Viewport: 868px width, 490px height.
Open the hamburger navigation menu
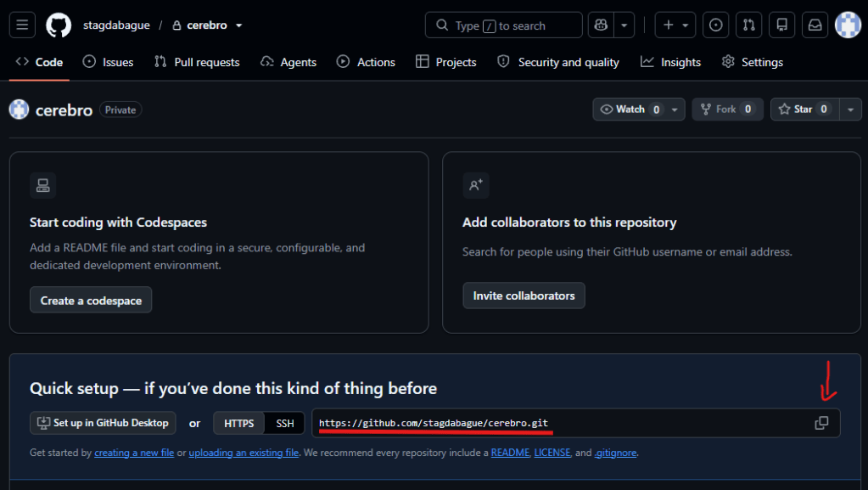point(22,25)
